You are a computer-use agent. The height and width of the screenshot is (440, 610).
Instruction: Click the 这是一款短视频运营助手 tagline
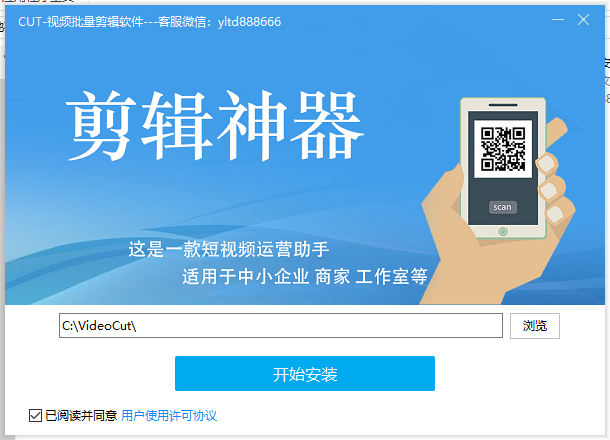[x=229, y=249]
